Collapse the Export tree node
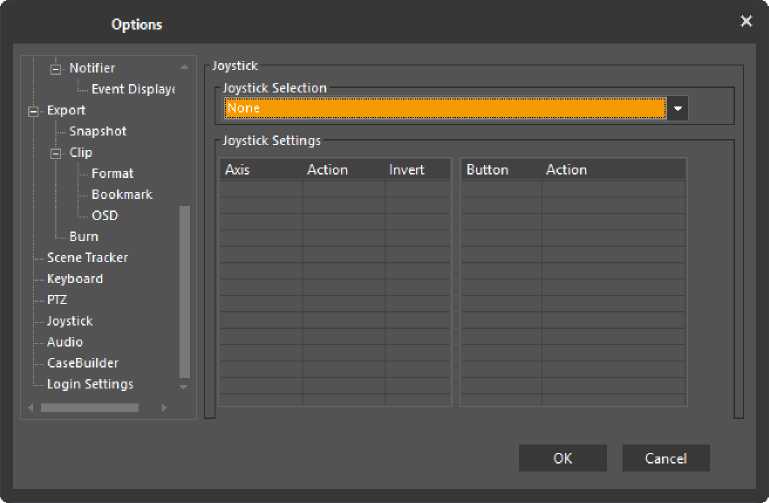The width and height of the screenshot is (769, 503). click(x=34, y=110)
